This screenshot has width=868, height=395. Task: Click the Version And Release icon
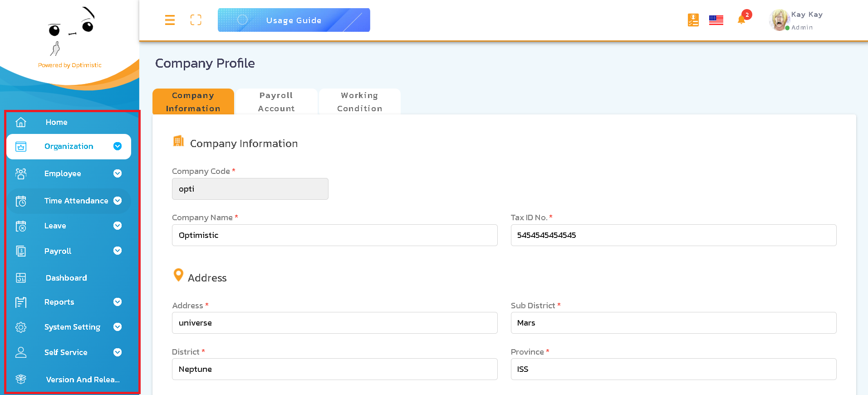(21, 379)
